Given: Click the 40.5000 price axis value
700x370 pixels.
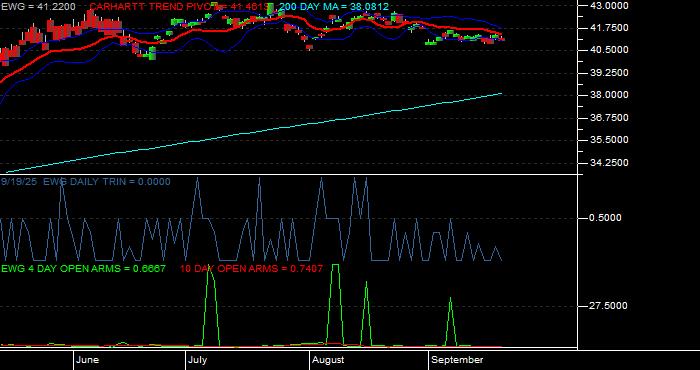Looking at the screenshot, I should pyautogui.click(x=608, y=50).
